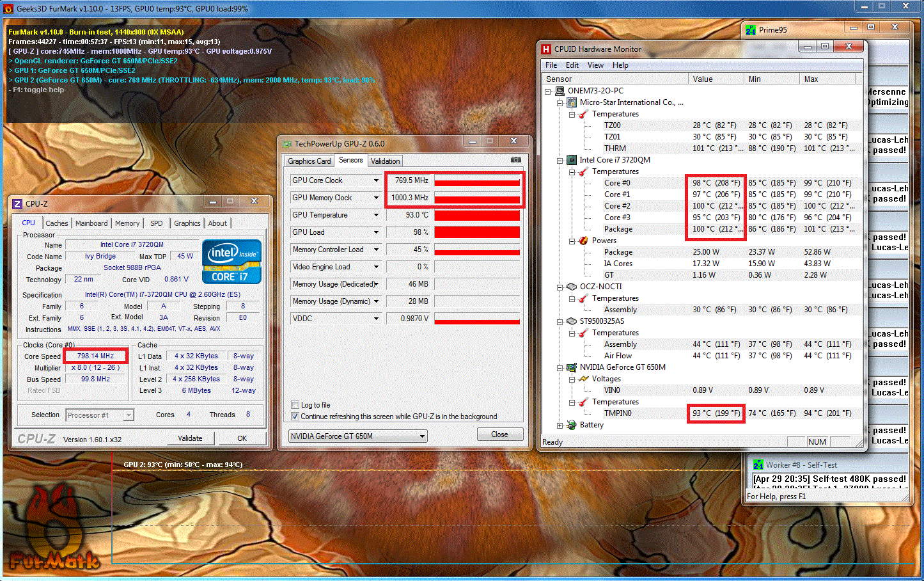Click the Intel Core i7 logo in CPU-Z
The height and width of the screenshot is (581, 924).
click(x=232, y=261)
